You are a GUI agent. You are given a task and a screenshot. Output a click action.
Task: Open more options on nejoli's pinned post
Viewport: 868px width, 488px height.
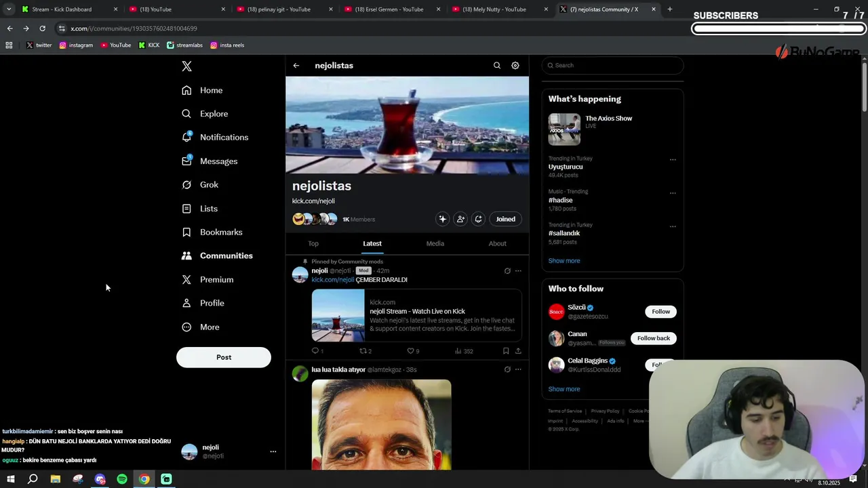518,271
